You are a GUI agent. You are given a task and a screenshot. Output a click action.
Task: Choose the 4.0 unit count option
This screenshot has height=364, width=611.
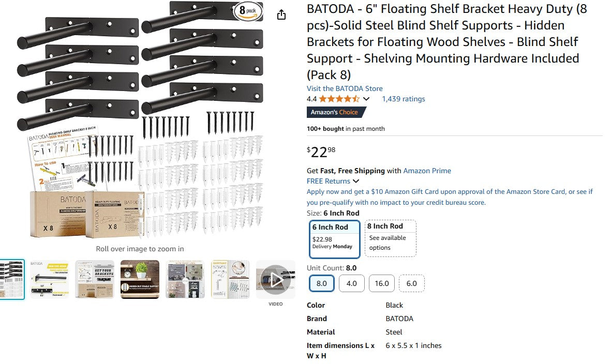pos(351,283)
